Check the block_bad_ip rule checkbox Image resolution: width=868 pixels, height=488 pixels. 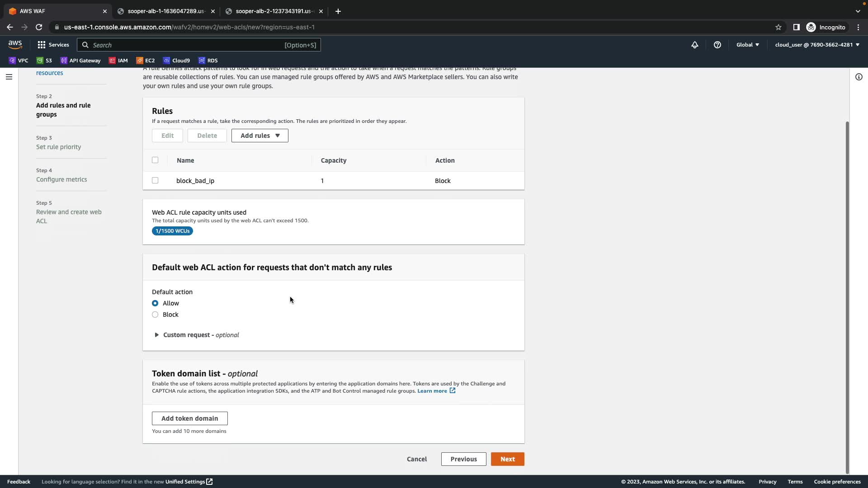coord(155,181)
